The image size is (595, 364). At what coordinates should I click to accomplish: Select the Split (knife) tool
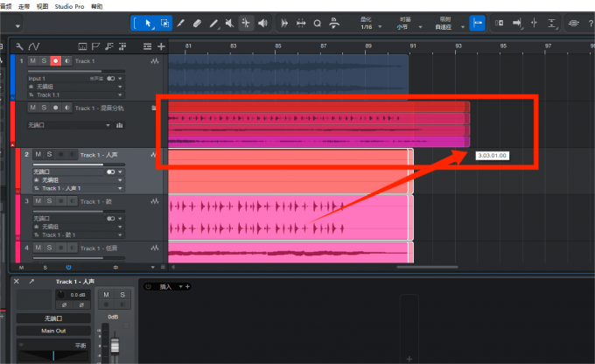pyautogui.click(x=180, y=23)
